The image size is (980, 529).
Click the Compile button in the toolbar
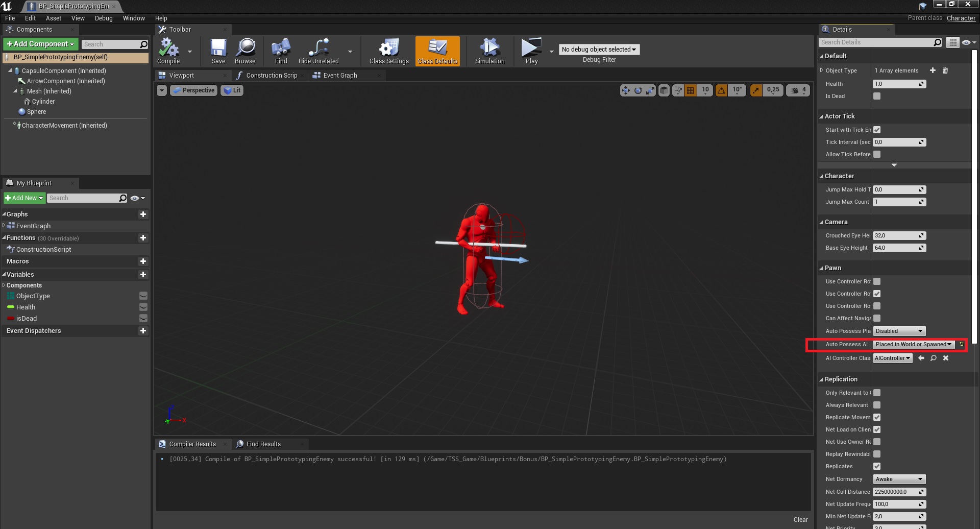pyautogui.click(x=168, y=51)
